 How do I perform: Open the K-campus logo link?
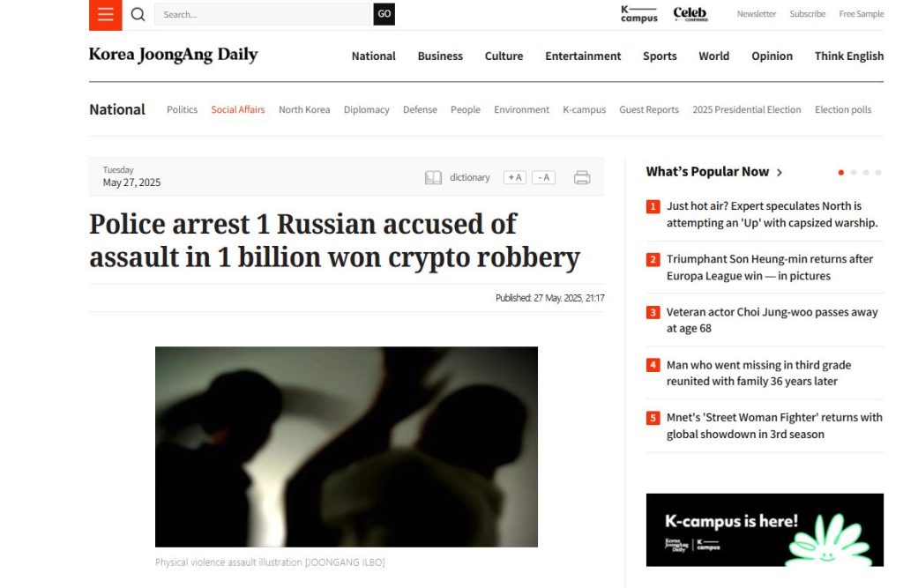(638, 14)
